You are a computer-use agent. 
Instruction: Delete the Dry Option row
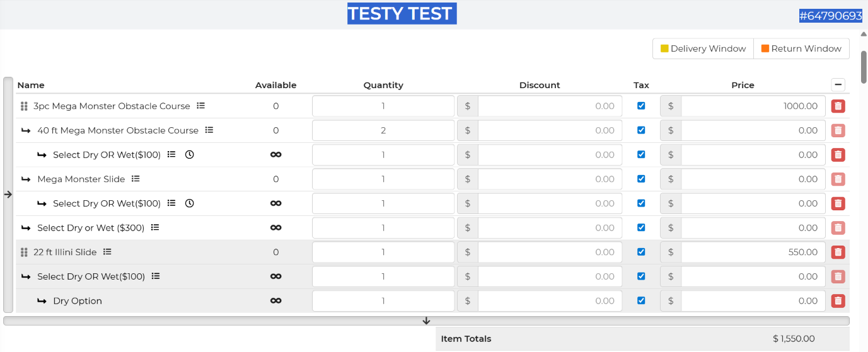(x=838, y=301)
